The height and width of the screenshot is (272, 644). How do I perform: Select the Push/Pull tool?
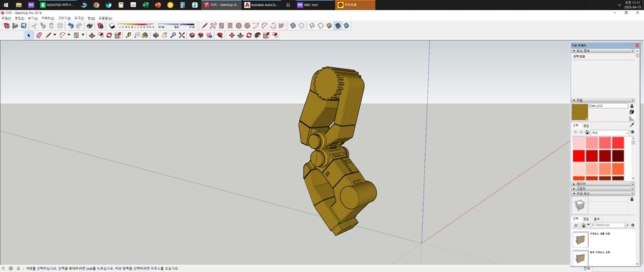[x=92, y=35]
